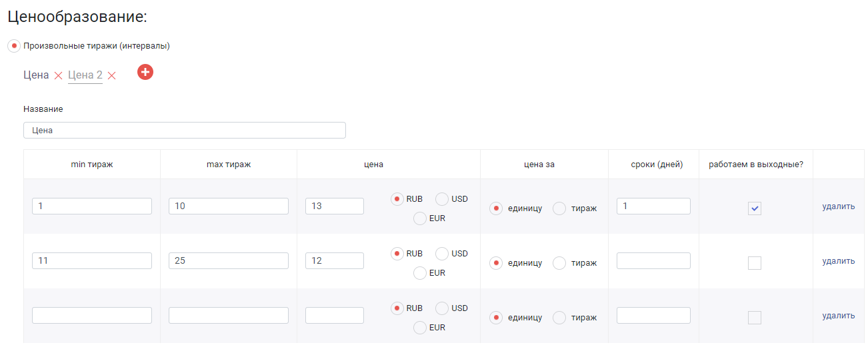Screen dimensions: 868x349
Task: Select EUR in the row priced 12
Action: (x=420, y=273)
